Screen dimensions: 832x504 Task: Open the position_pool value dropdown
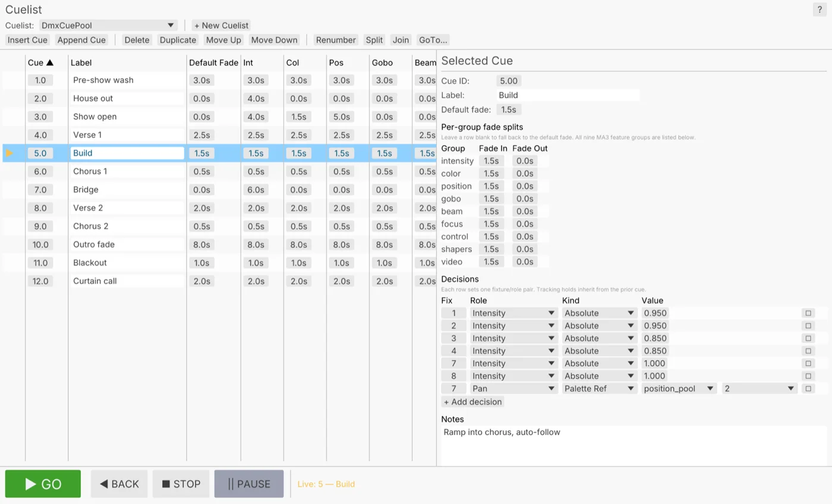click(x=679, y=388)
